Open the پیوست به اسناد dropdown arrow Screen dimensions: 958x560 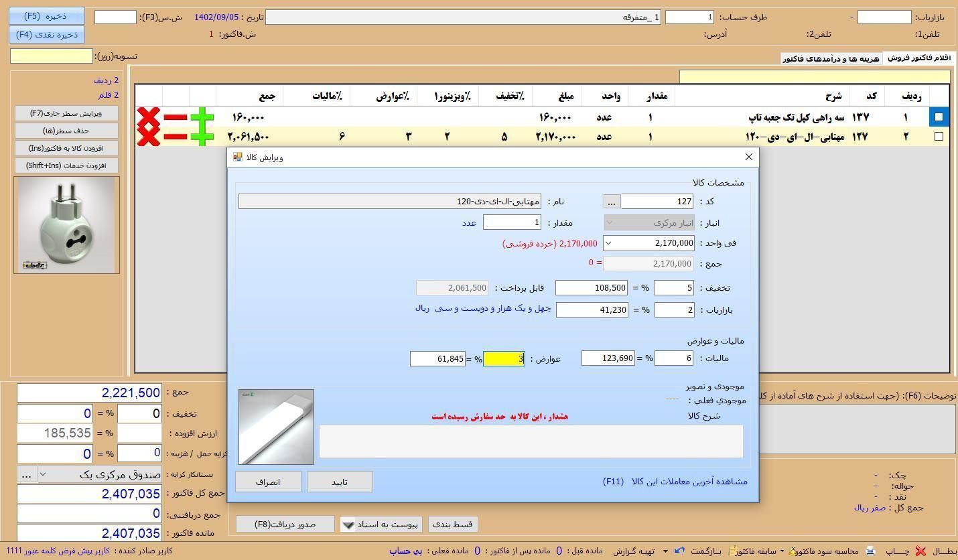pos(348,524)
